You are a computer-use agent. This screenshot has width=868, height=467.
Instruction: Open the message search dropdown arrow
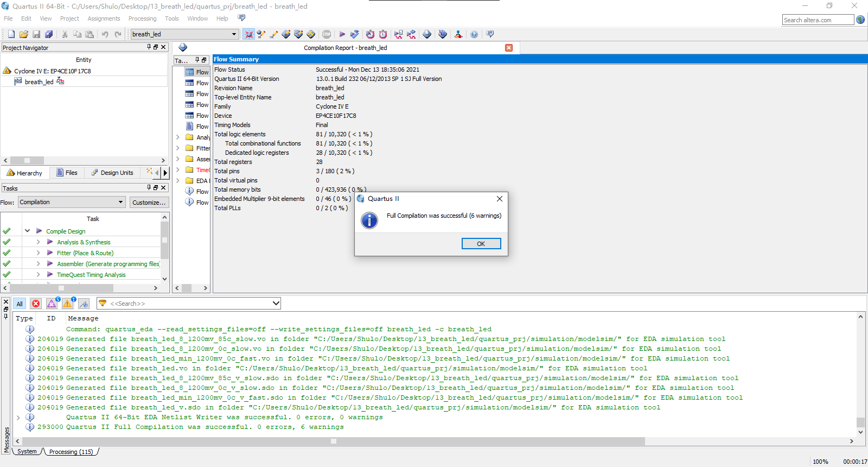pos(276,303)
